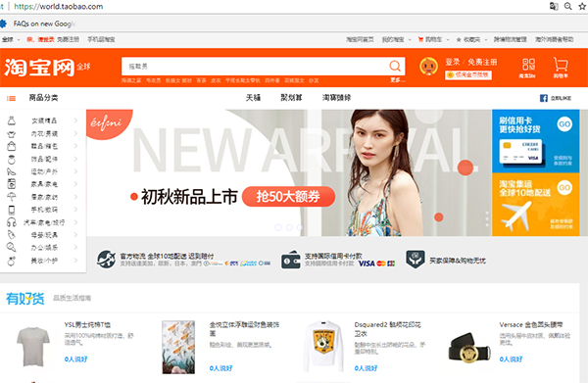Click the baby bottle icon for 母婴/玩具
Screen dimensions: 588x383
pyautogui.click(x=12, y=235)
